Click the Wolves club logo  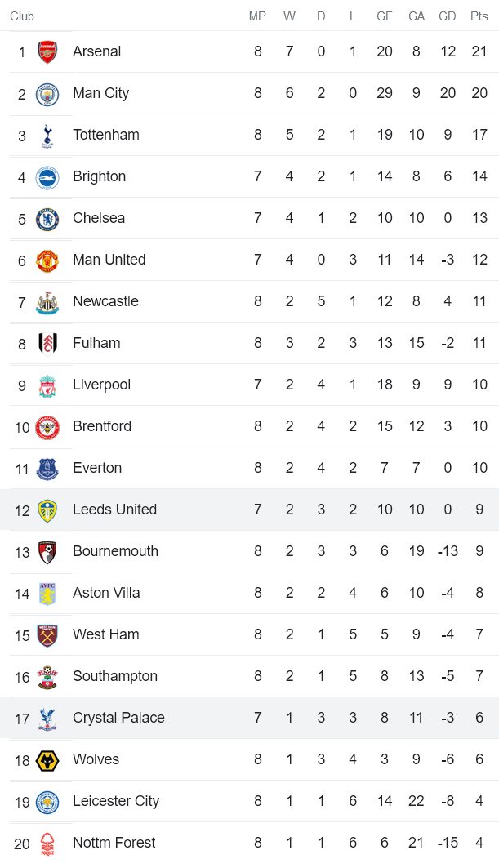tap(47, 760)
